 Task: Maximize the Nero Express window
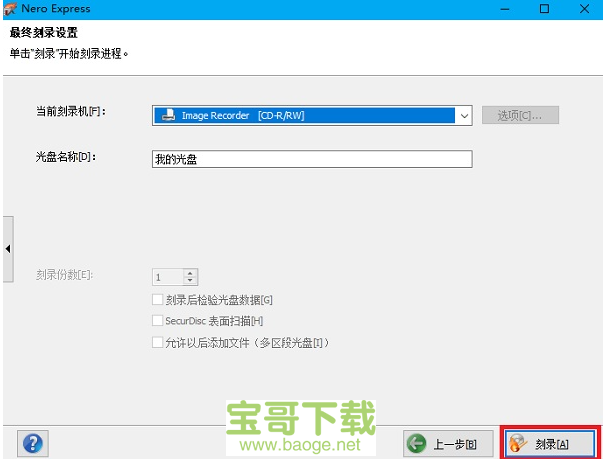544,9
